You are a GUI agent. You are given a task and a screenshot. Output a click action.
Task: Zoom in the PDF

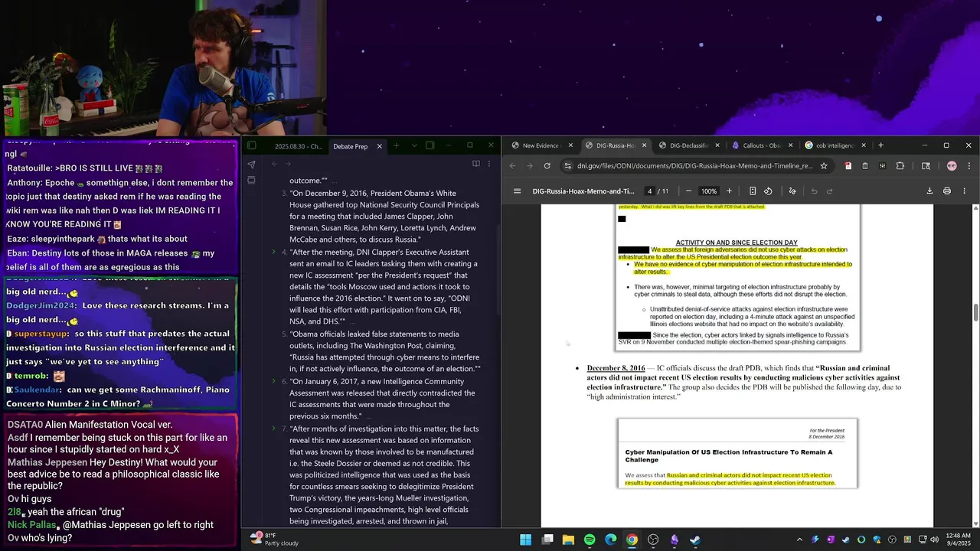[729, 191]
